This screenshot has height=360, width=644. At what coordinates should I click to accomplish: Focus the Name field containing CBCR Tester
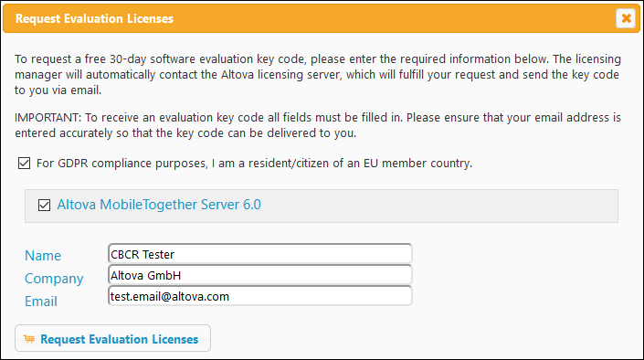pyautogui.click(x=260, y=254)
